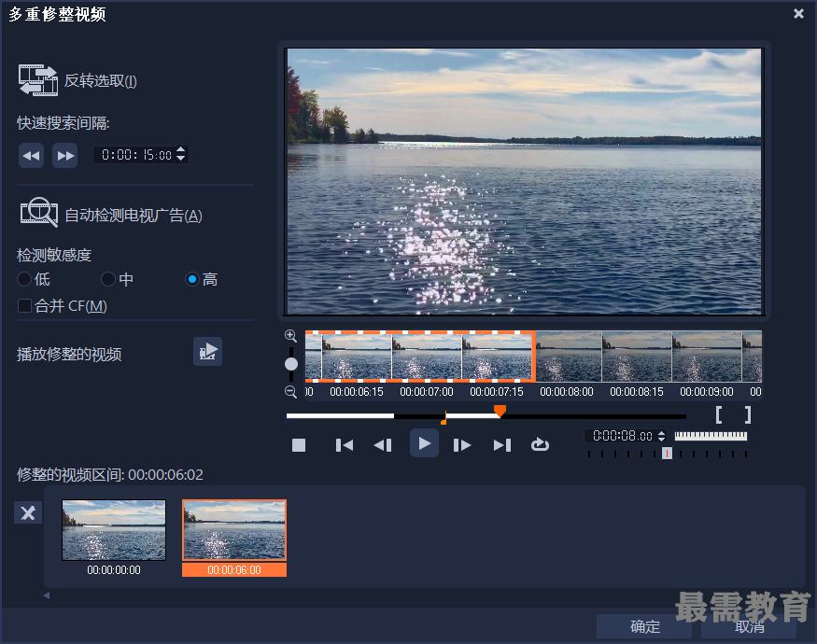Click the filmstrip zoom slider handle
This screenshot has width=817, height=644.
click(291, 364)
